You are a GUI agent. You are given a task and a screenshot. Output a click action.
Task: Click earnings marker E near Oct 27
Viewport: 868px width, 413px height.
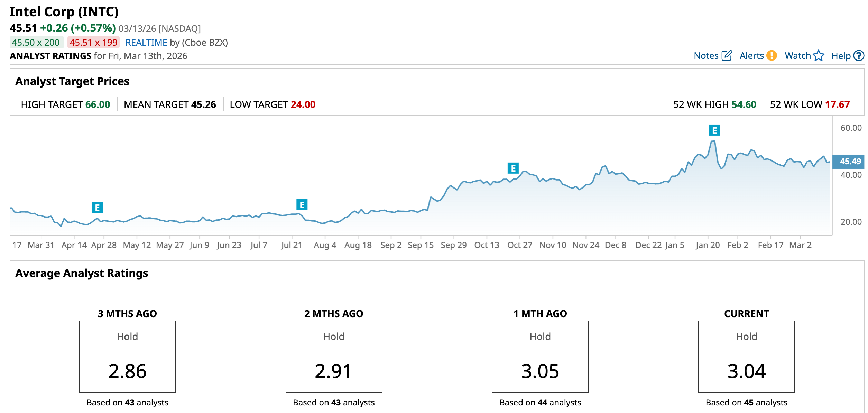pyautogui.click(x=513, y=168)
